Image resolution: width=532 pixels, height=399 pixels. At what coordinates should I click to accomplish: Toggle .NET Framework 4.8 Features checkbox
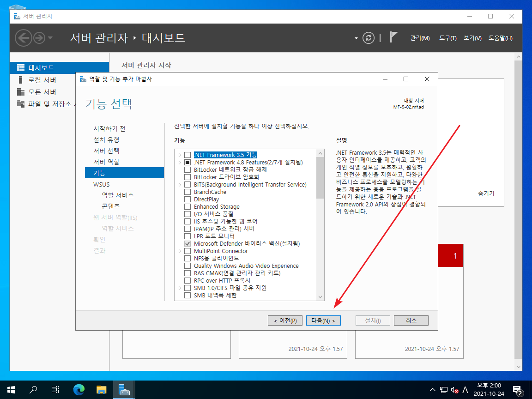(187, 163)
